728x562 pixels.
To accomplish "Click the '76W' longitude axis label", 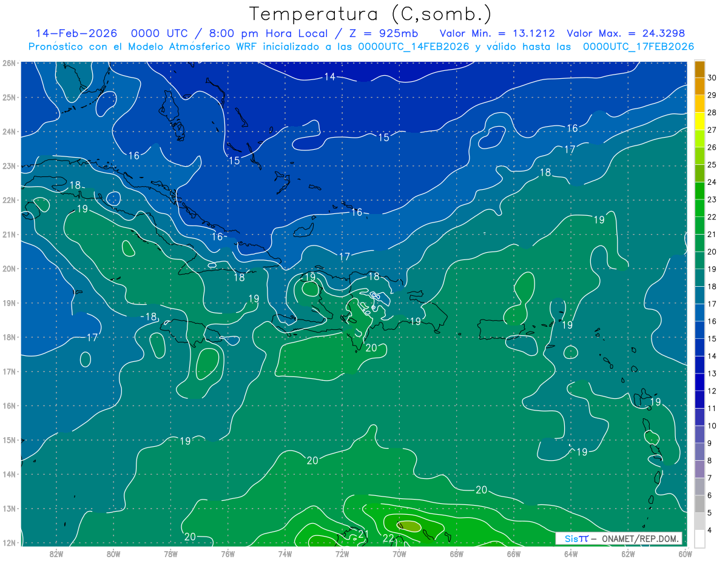I will click(x=227, y=554).
